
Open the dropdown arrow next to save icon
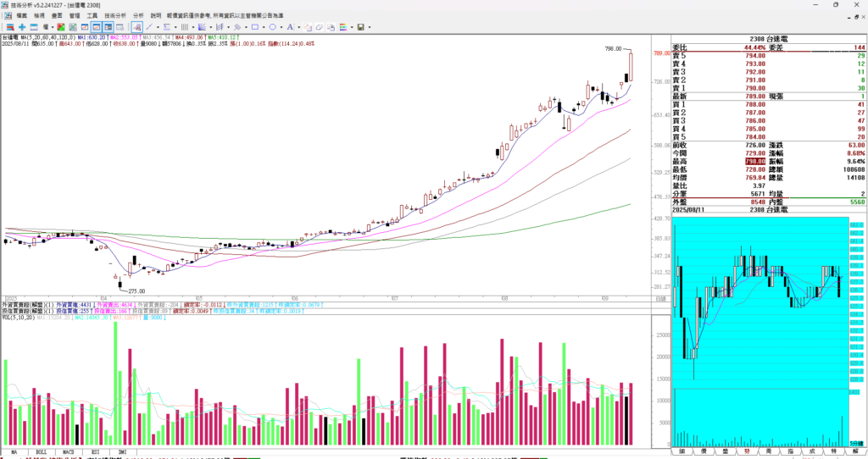pos(370,27)
